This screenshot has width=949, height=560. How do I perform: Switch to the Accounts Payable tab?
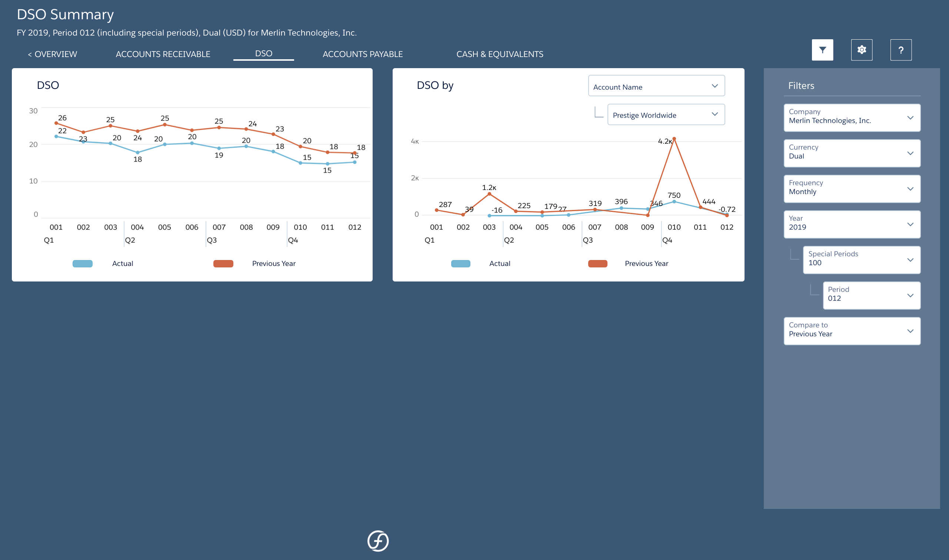[x=363, y=54]
